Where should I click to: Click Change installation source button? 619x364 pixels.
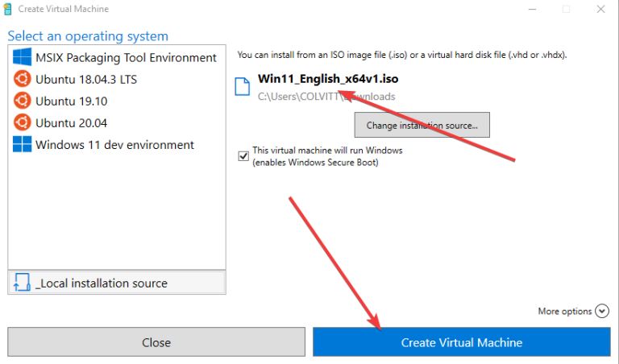coord(422,125)
